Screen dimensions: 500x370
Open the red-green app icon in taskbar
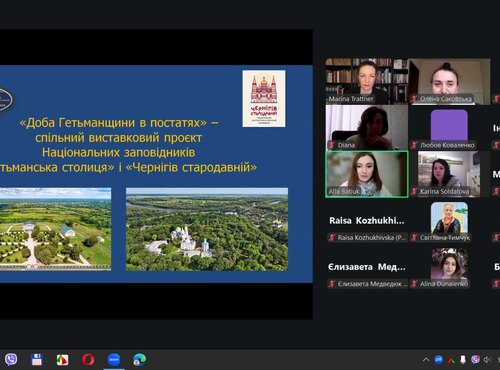click(x=62, y=360)
